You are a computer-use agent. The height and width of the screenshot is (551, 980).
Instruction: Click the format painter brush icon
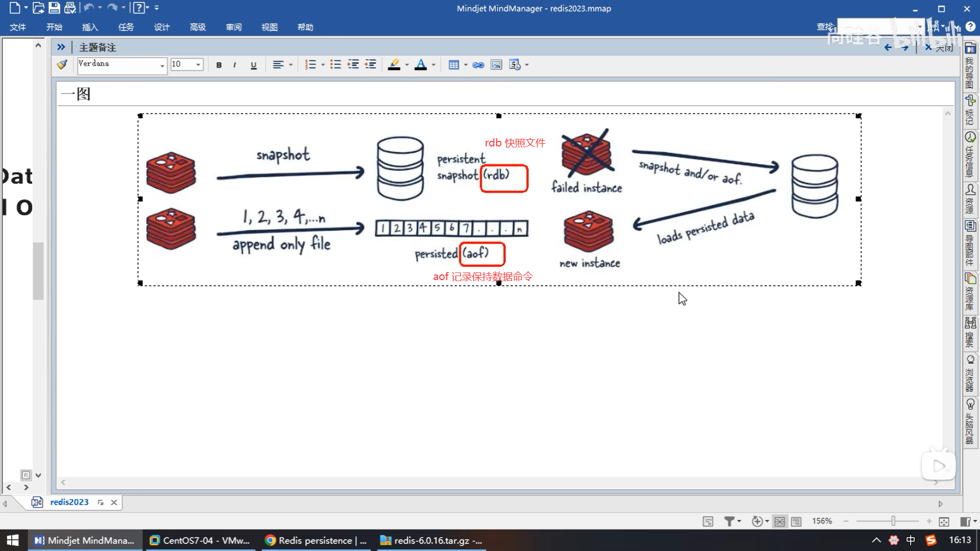point(62,65)
